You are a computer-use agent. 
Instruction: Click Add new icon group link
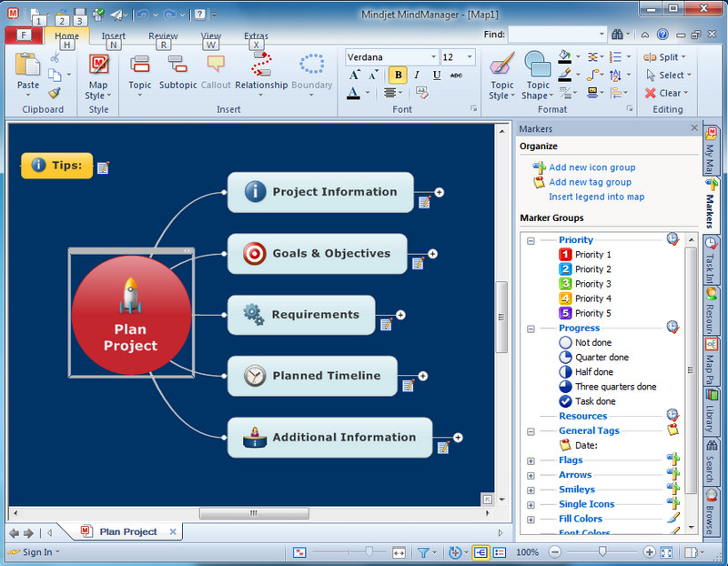[591, 167]
